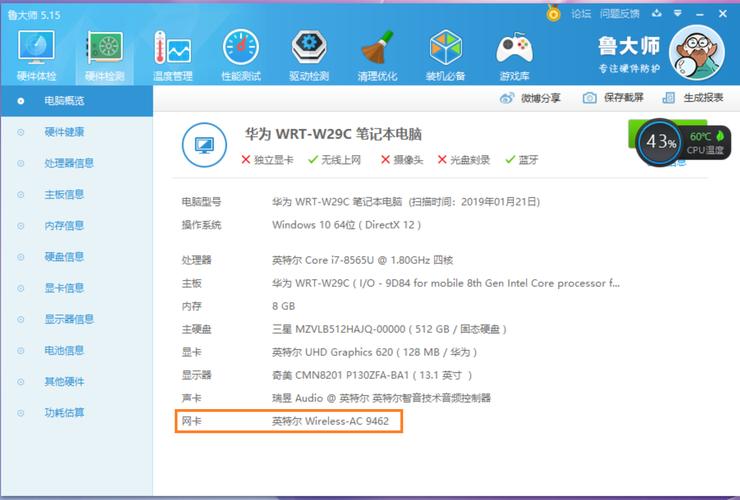Click the 华为 WRT-W29C 笔记本电脑 title

[x=333, y=134]
